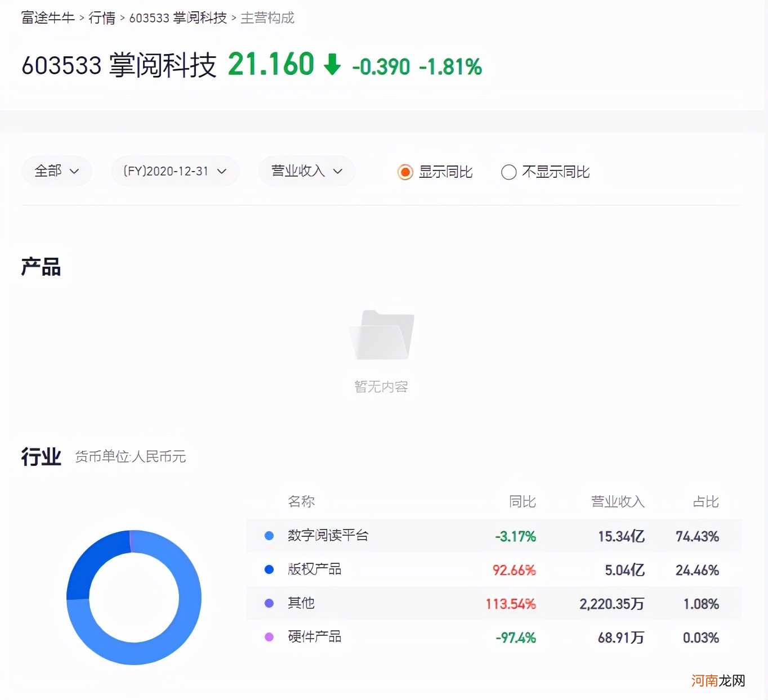
Task: Click the green down-arrow price icon
Action: tap(332, 64)
